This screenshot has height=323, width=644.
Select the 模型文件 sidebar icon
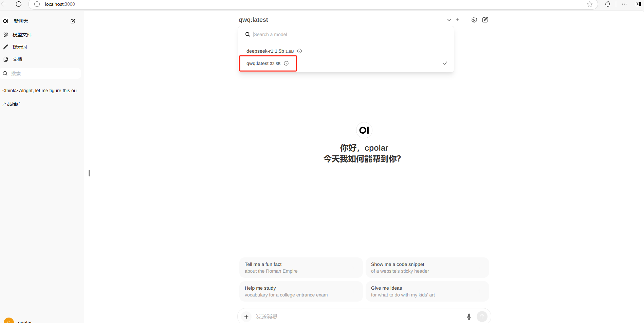pos(22,34)
